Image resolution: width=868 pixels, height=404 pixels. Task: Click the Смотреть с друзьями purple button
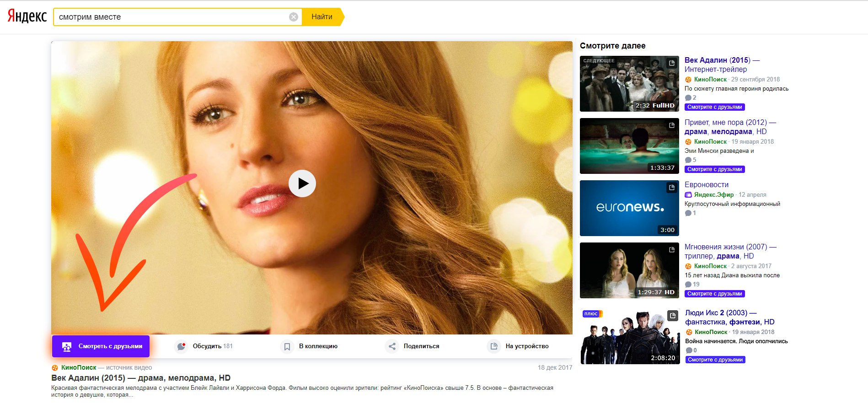[101, 346]
